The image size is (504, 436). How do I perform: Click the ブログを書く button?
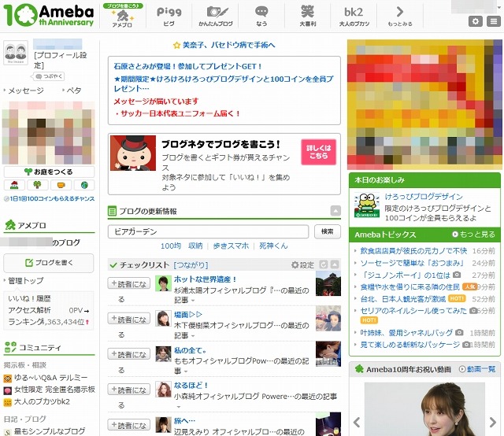point(49,263)
